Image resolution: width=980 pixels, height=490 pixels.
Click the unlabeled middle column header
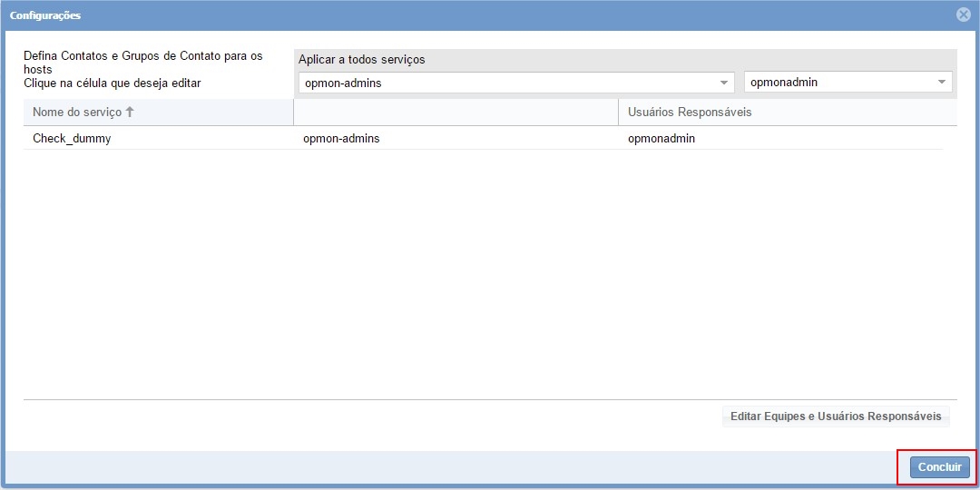(456, 113)
